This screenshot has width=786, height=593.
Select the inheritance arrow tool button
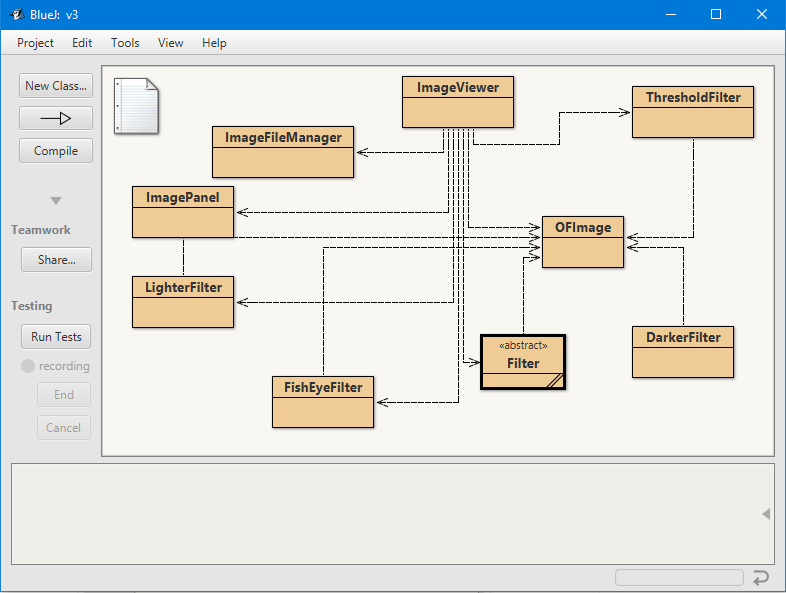pos(56,118)
